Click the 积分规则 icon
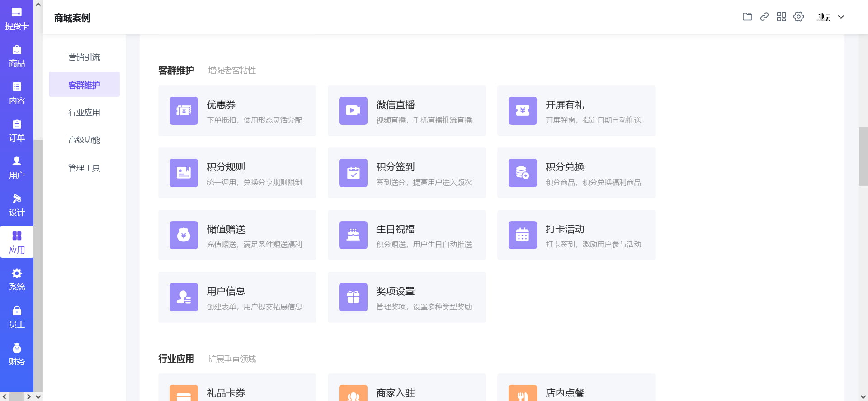 point(184,173)
